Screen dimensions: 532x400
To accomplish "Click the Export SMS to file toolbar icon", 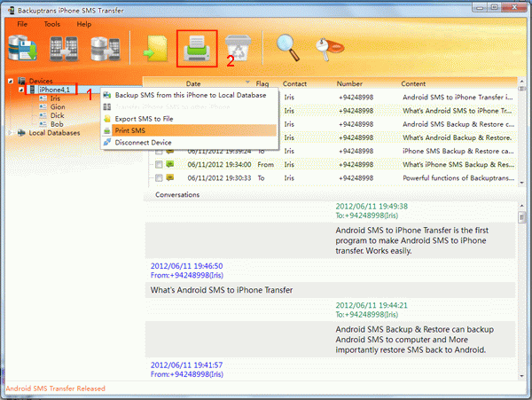I will (156, 49).
